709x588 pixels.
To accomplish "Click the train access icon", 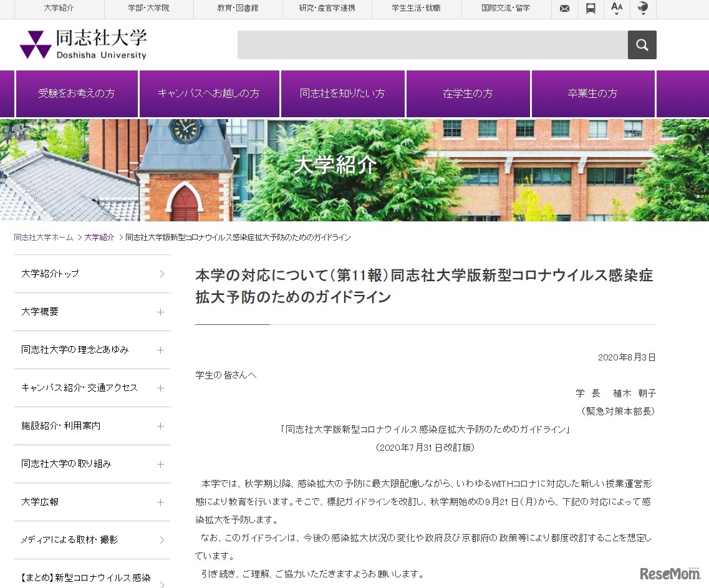I will (591, 9).
